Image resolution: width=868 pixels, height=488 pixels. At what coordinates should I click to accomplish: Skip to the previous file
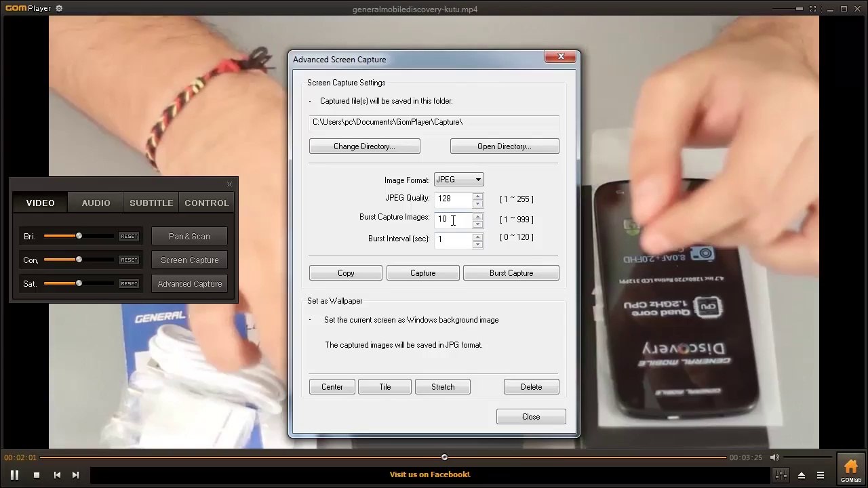coord(57,475)
